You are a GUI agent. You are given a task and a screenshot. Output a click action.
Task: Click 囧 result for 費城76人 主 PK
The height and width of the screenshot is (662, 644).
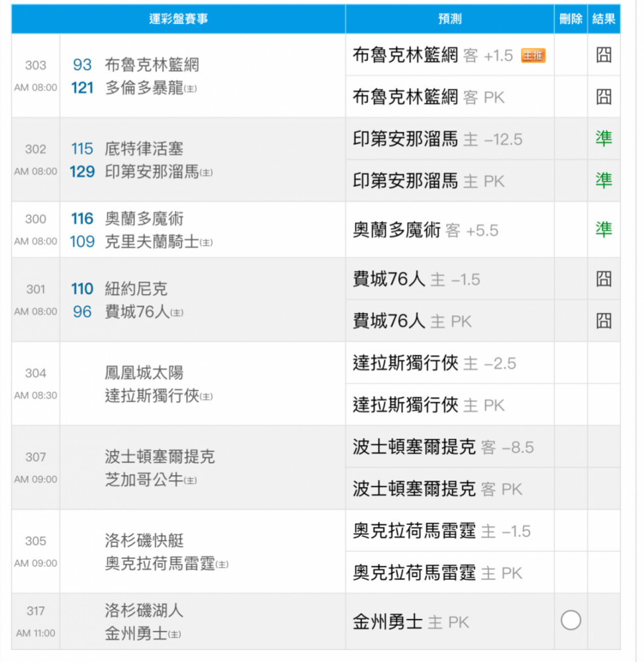tap(604, 321)
